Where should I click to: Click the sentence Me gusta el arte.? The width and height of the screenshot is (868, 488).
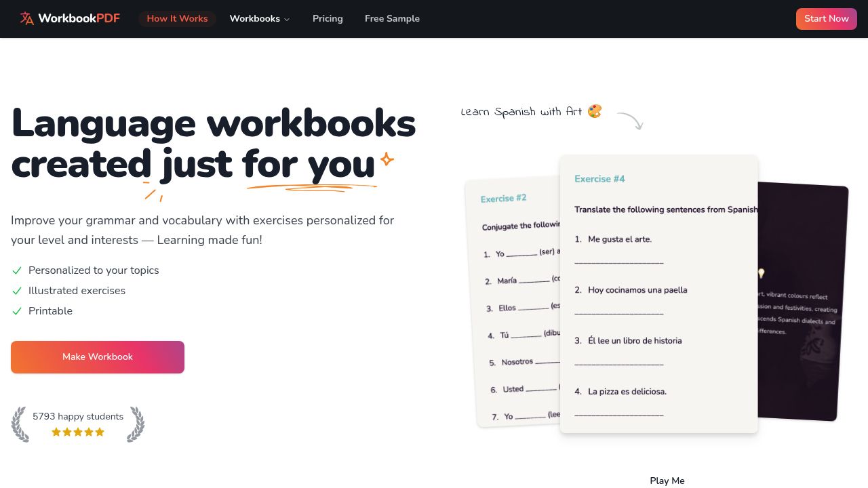620,239
